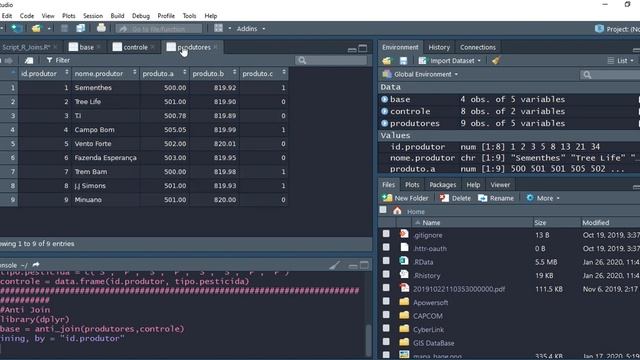This screenshot has height=360, width=640.
Task: Open the Tools menu
Action: 189,16
